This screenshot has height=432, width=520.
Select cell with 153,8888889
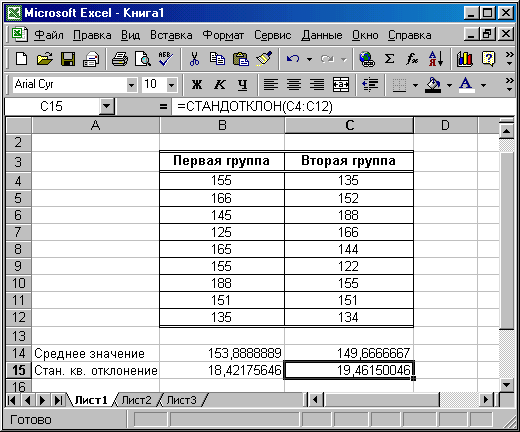[x=222, y=353]
